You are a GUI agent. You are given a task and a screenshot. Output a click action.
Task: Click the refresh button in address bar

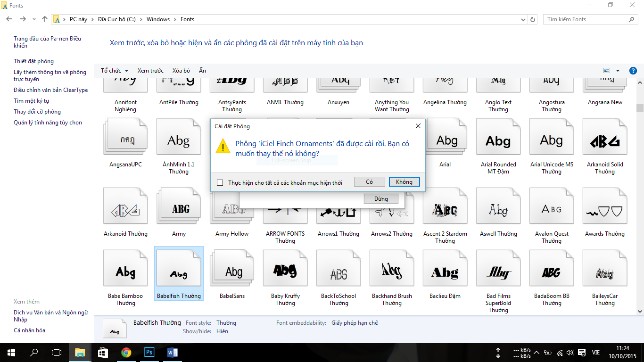tap(533, 19)
